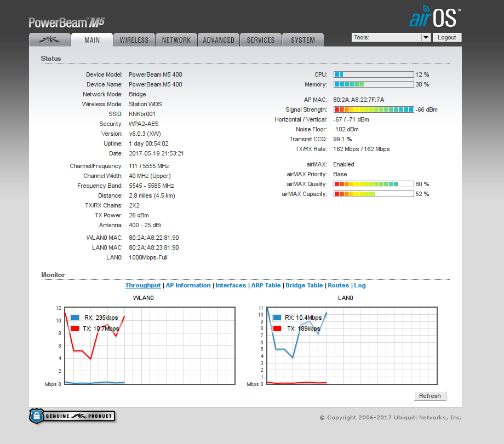Viewport: 504px width, 444px height.
Task: Select LAN0 MAC 80:2A:A8:23:81:90
Action: [x=154, y=247]
